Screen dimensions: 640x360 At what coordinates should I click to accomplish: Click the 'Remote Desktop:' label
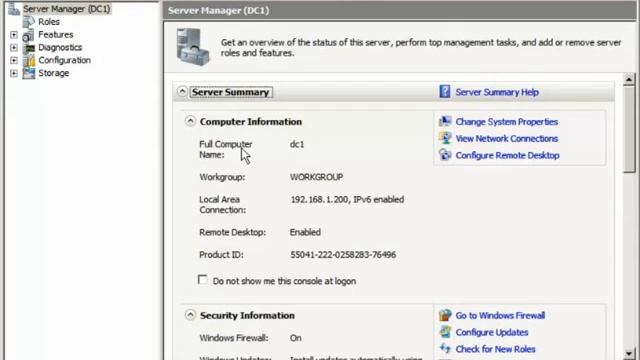232,232
